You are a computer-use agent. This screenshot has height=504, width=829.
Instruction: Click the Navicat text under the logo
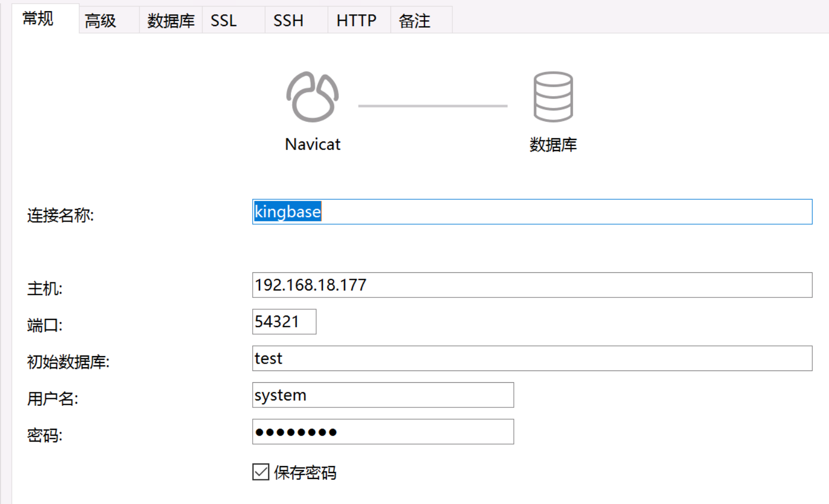pos(312,144)
